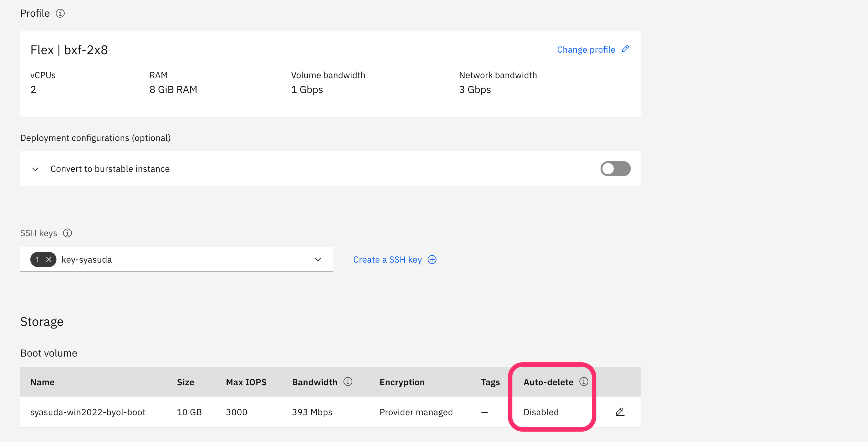The height and width of the screenshot is (442, 868).
Task: Clear SSH key selection with the X icon
Action: tap(49, 259)
